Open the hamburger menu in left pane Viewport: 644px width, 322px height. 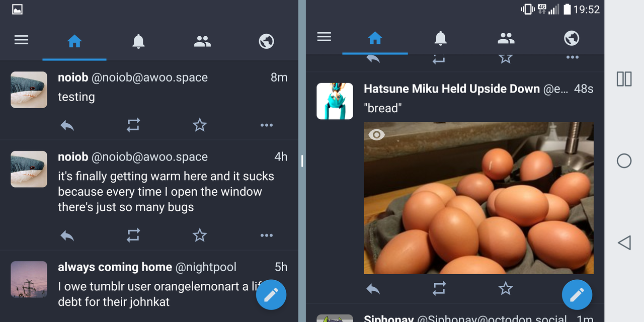click(21, 40)
